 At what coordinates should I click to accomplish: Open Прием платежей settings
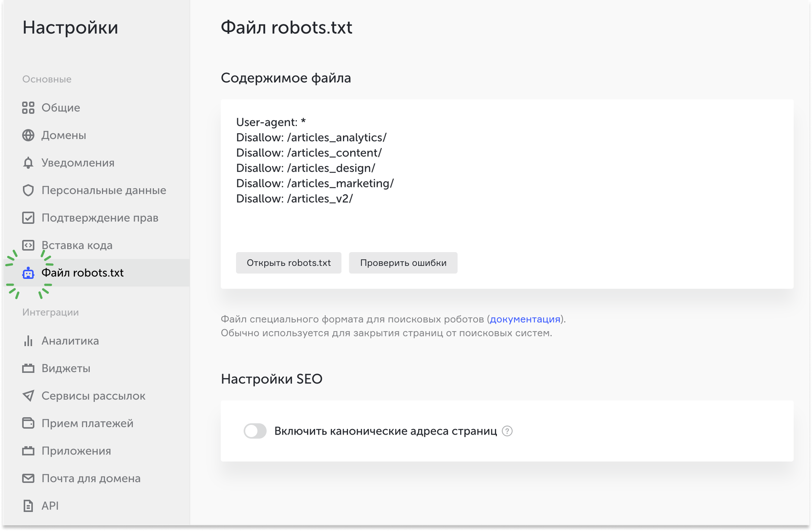[96, 424]
